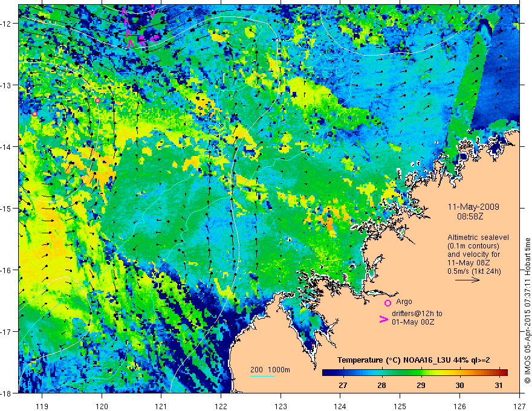Screen dimensions: 532x411
Task: Click the IMOS copyright timestamp text
Action: click(527, 310)
